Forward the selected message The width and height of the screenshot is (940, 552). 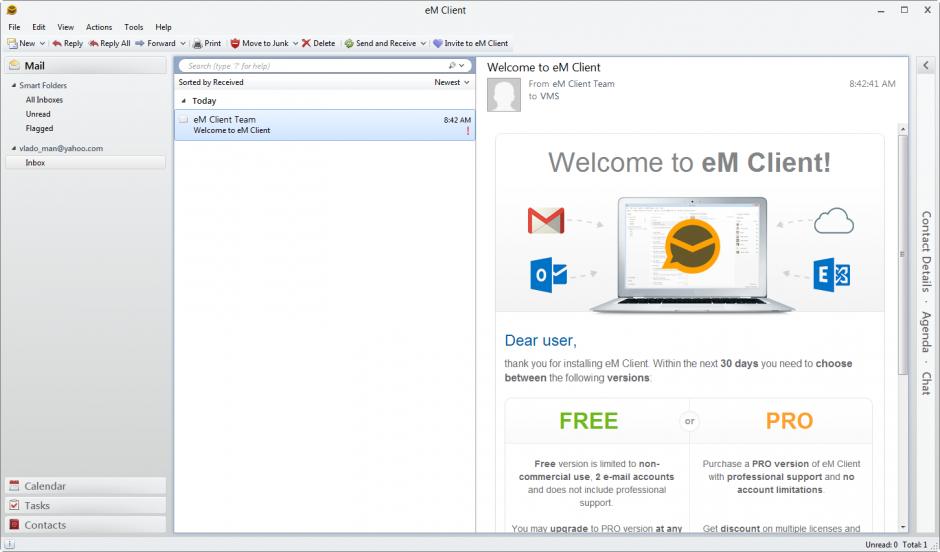point(155,43)
